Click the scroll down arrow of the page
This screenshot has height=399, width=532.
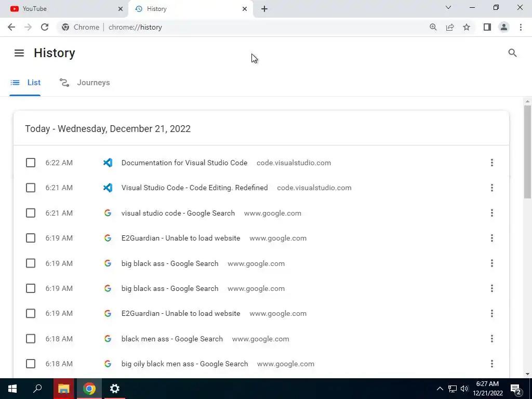[527, 374]
